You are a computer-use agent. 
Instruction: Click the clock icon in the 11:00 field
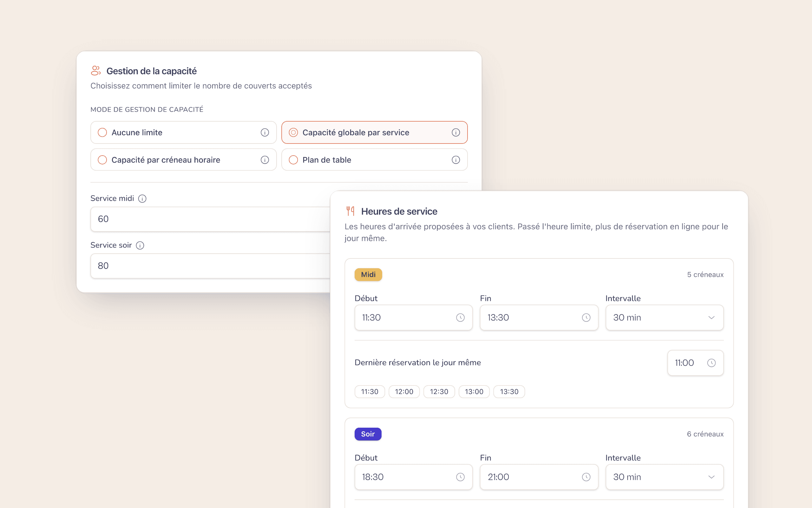(711, 363)
